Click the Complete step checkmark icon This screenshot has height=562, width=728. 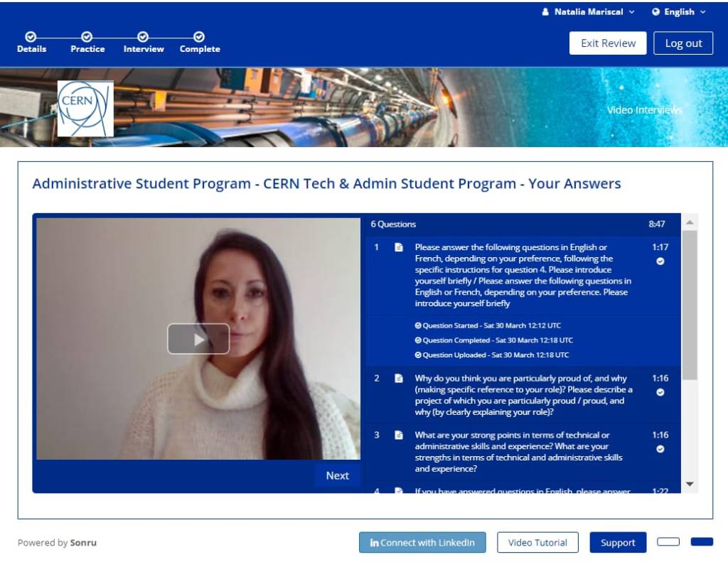199,37
